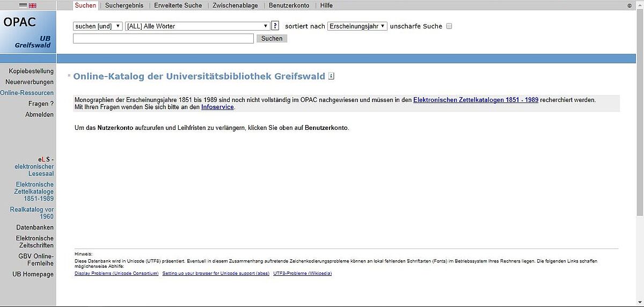Screen dimensions: 644x307
Task: Select Kopiebestellung in the left sidebar
Action: 31,71
